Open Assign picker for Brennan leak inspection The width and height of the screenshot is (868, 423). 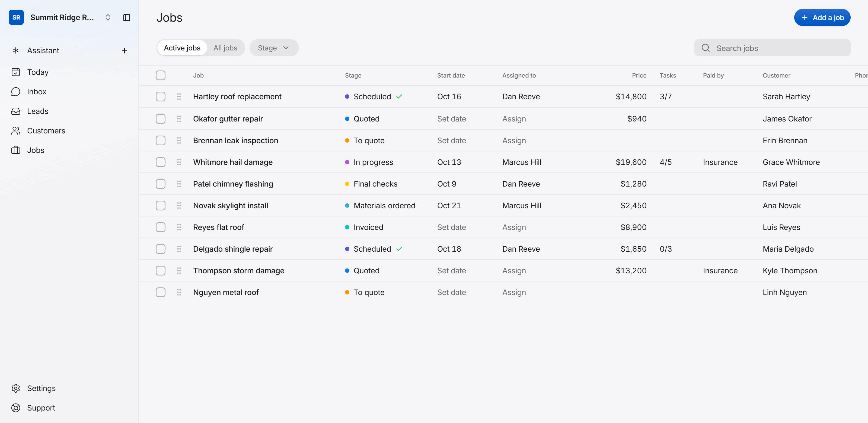514,140
